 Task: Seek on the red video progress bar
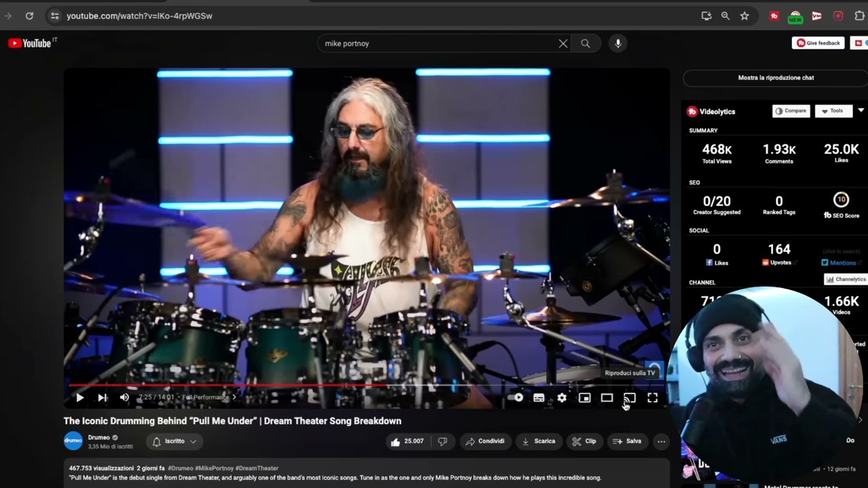point(367,386)
